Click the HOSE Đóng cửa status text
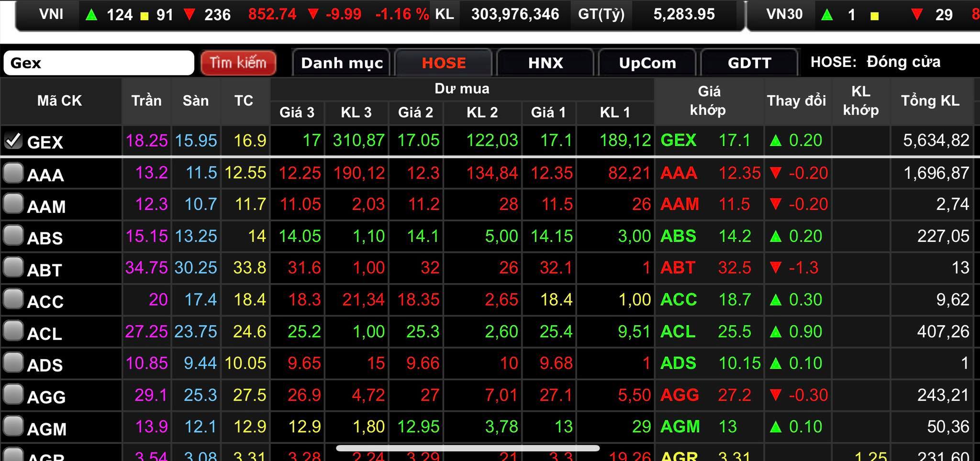Screen dimensions: 980x461 [875, 62]
